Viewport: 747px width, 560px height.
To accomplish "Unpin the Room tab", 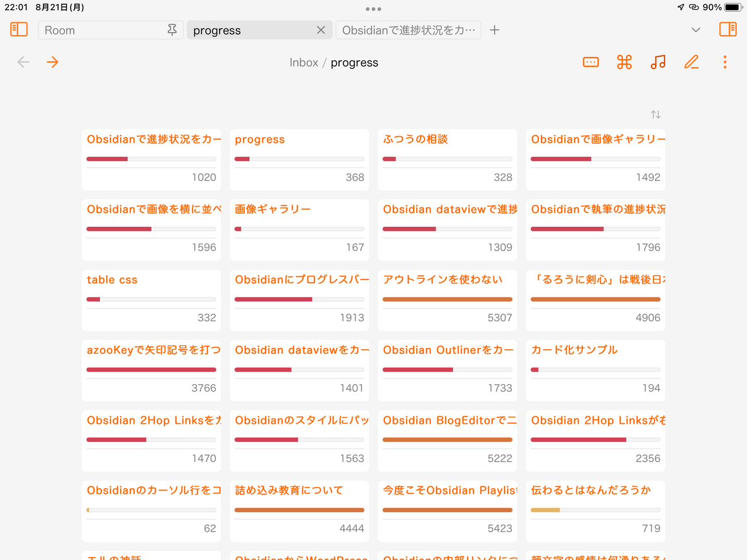I will pos(172,30).
